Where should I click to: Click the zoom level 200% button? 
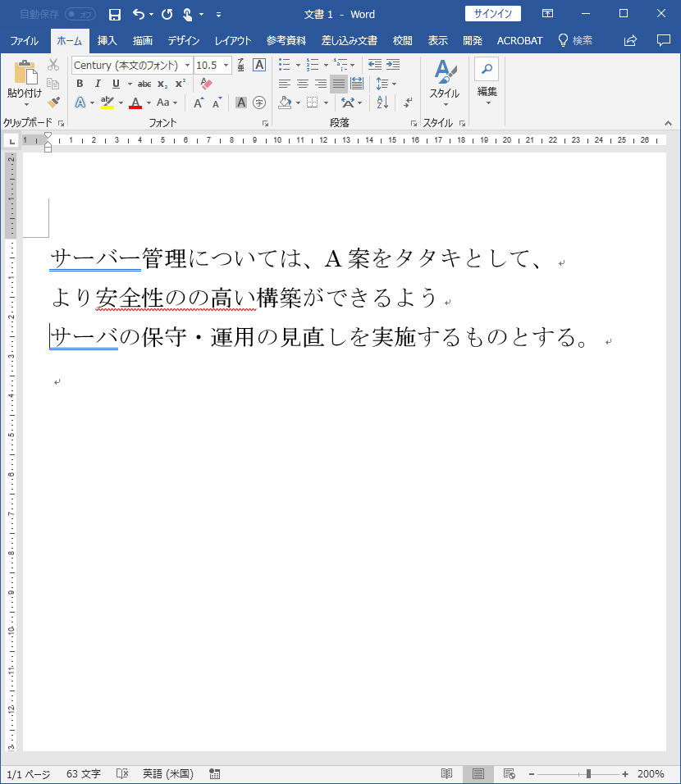click(651, 773)
